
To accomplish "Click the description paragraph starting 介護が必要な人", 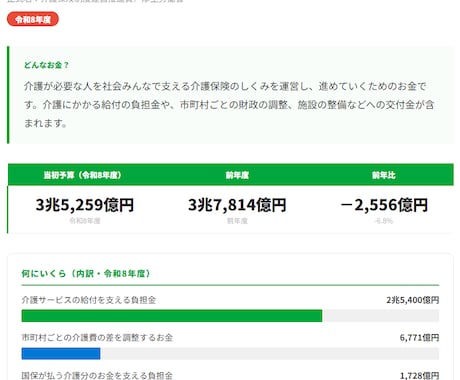I will coord(229,105).
